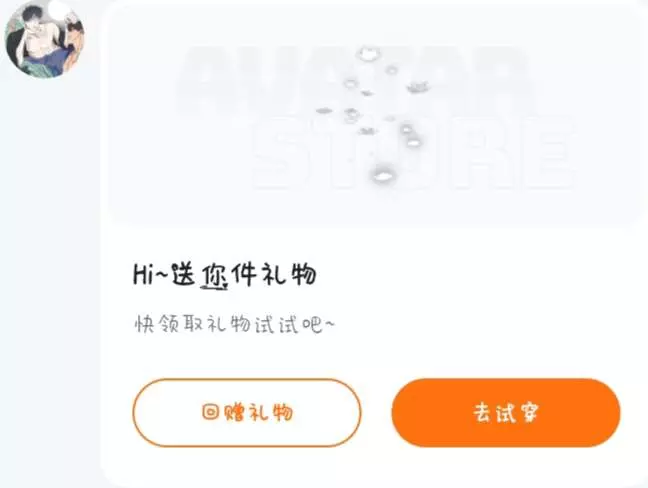
Task: Click the 礼物 word in the title
Action: tap(289, 274)
